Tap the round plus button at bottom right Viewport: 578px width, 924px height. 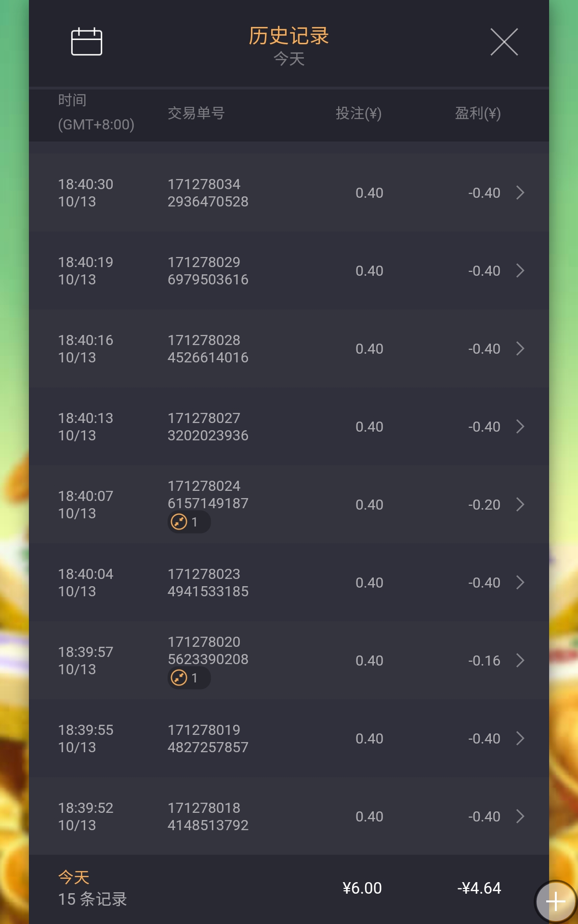tap(555, 901)
